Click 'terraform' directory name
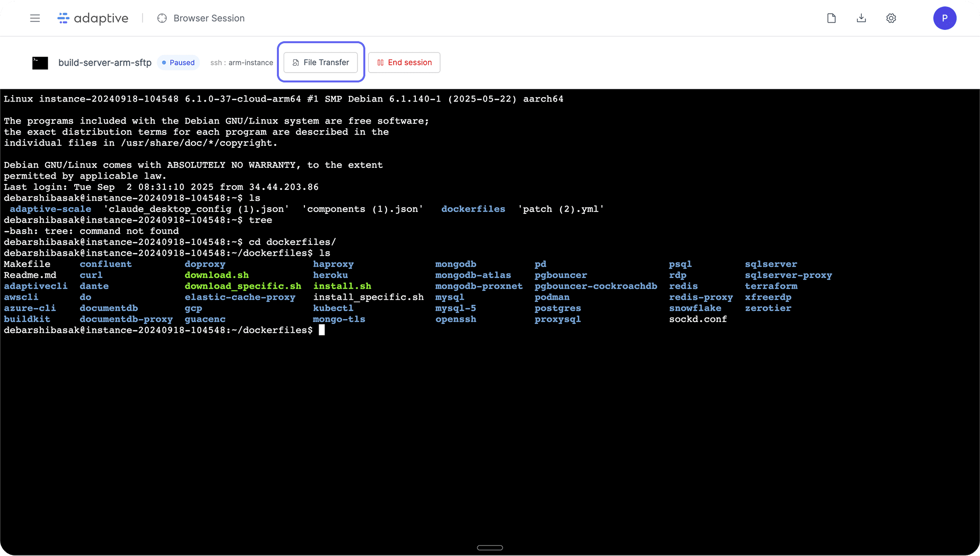The image size is (980, 556). point(771,286)
